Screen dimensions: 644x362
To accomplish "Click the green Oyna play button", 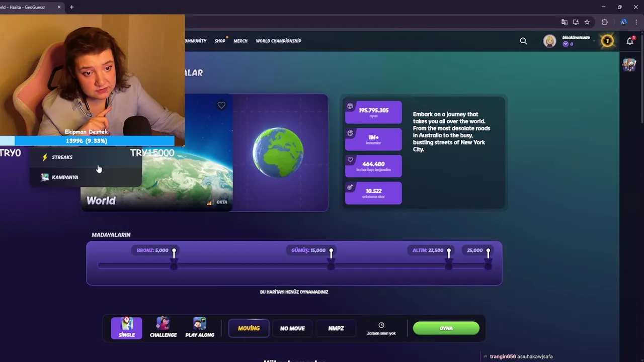I will click(446, 328).
